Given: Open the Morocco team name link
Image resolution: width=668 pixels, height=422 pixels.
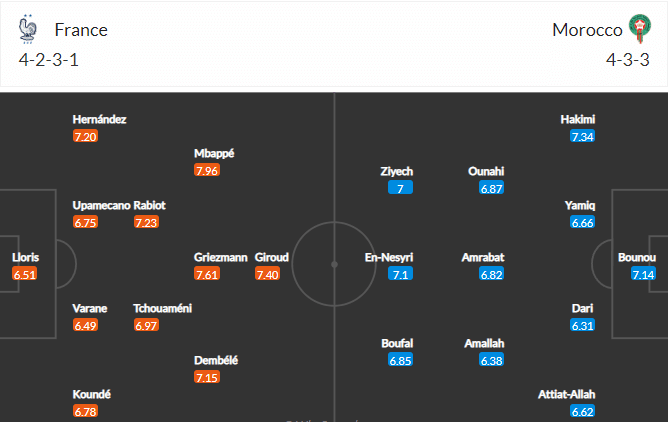Looking at the screenshot, I should click(x=587, y=30).
